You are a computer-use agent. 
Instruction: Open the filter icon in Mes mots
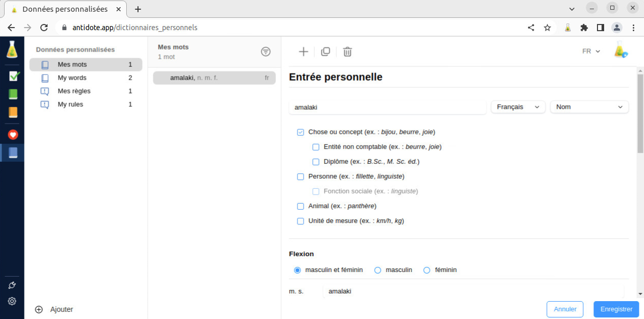point(266,52)
